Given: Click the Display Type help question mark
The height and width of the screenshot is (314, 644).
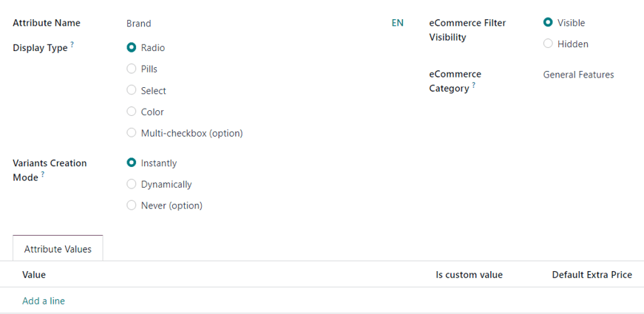Looking at the screenshot, I should coord(72,45).
